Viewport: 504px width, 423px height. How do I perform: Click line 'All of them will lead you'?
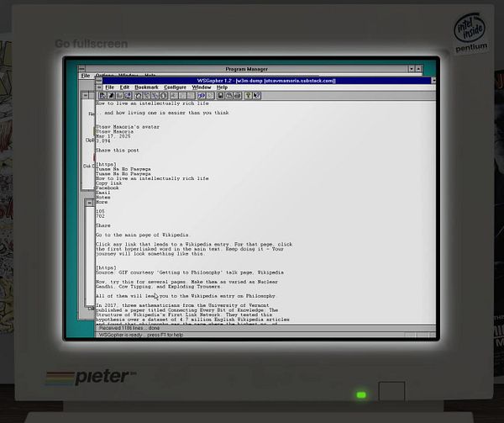click(x=186, y=296)
